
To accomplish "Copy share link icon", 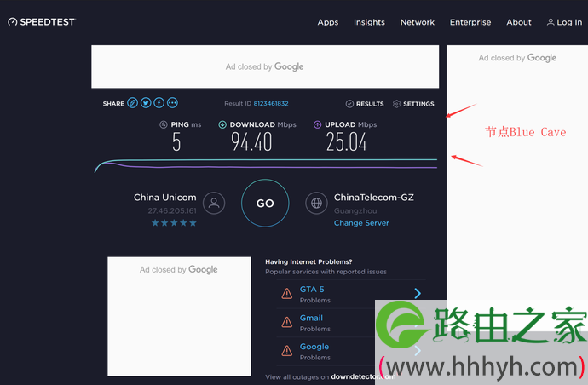I will pos(132,103).
